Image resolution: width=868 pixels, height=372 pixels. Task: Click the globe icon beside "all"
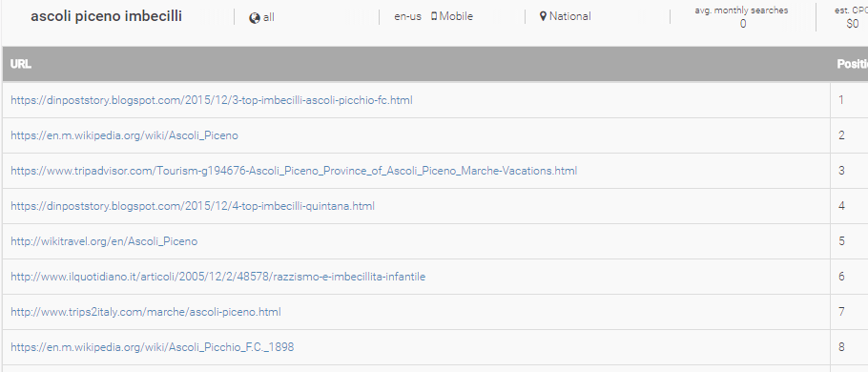(255, 18)
